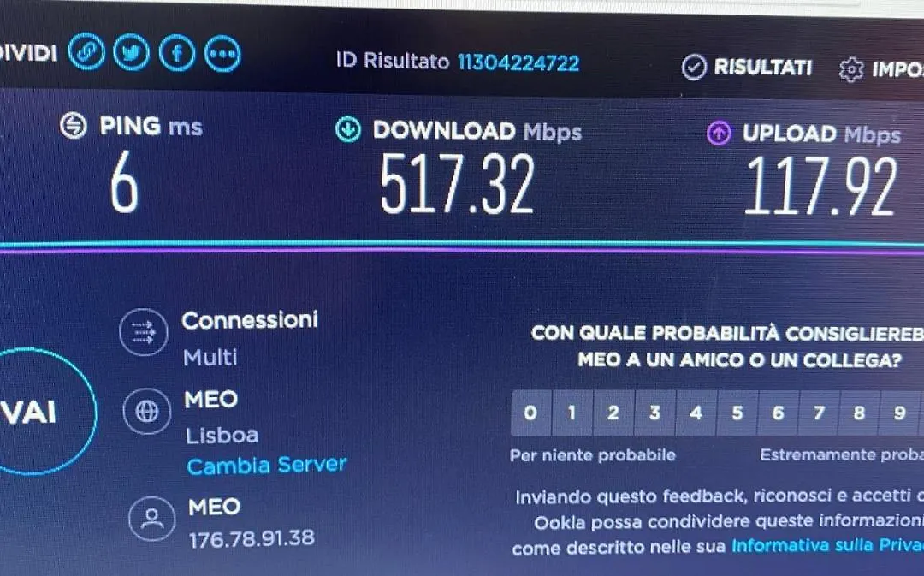924x576 pixels.
Task: Click the Cambia Server link
Action: click(266, 465)
